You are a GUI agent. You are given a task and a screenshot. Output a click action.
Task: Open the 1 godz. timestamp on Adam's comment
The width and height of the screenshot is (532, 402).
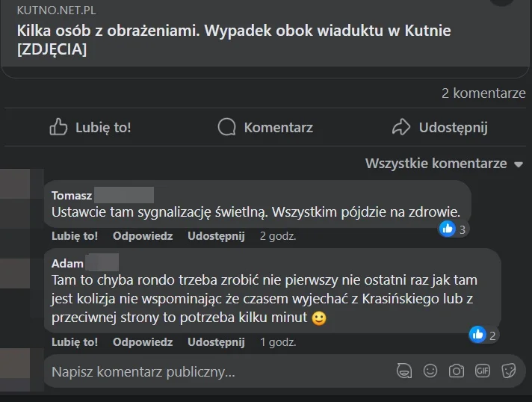click(x=278, y=342)
